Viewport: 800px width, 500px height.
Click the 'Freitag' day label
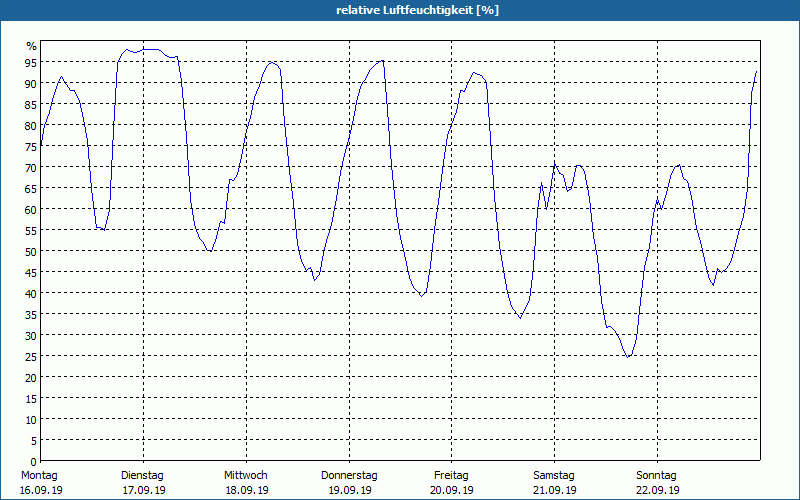point(451,476)
